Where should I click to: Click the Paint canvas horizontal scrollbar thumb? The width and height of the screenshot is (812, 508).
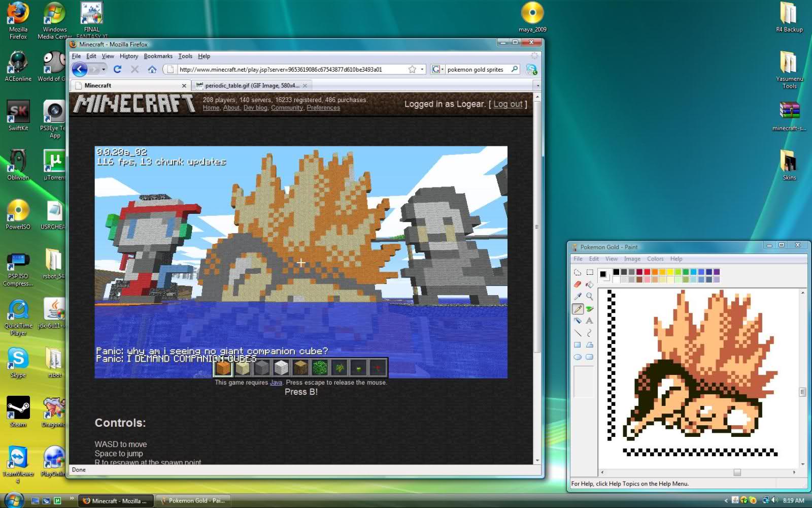(x=737, y=472)
